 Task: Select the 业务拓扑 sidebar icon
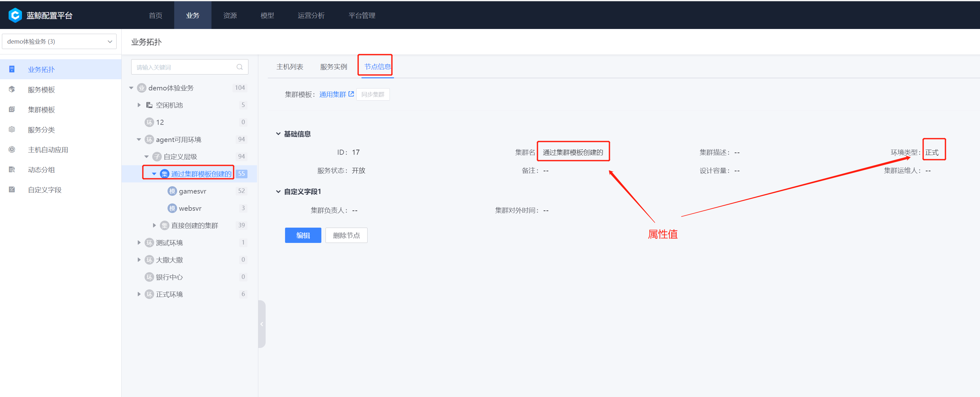click(x=12, y=69)
